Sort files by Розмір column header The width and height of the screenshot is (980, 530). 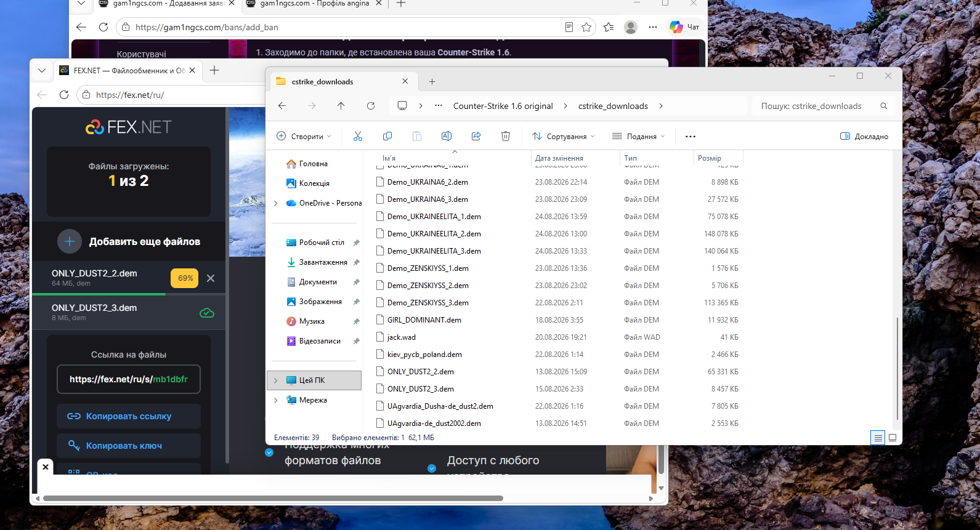click(x=718, y=158)
